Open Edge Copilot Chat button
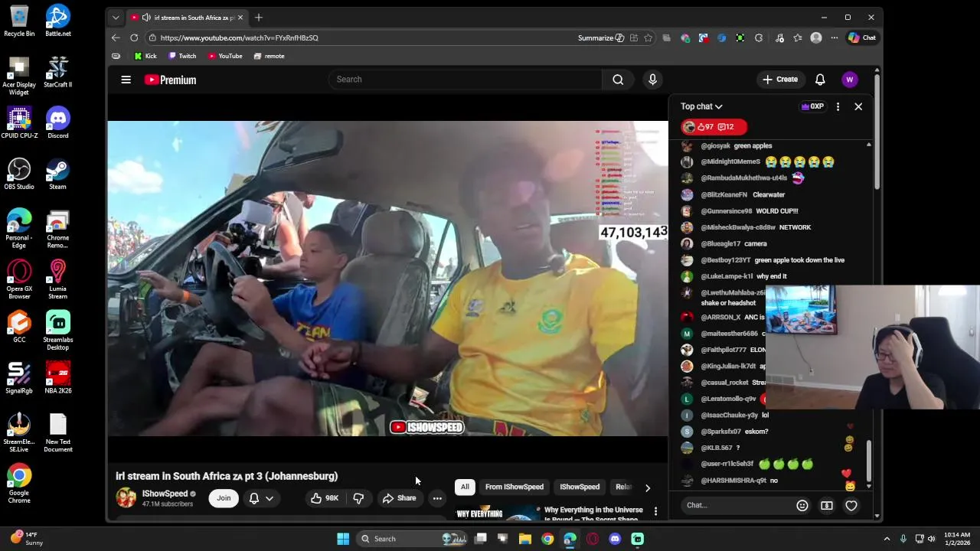The width and height of the screenshot is (980, 551). [862, 37]
